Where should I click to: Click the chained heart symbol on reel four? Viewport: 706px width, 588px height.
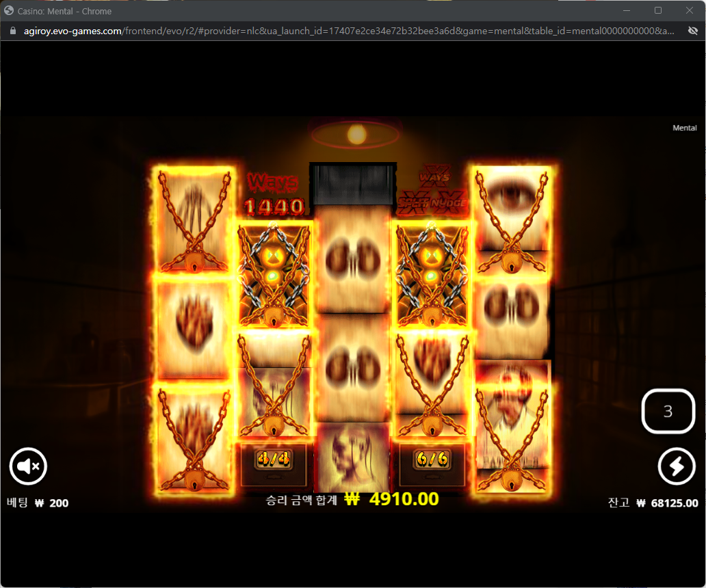click(432, 385)
